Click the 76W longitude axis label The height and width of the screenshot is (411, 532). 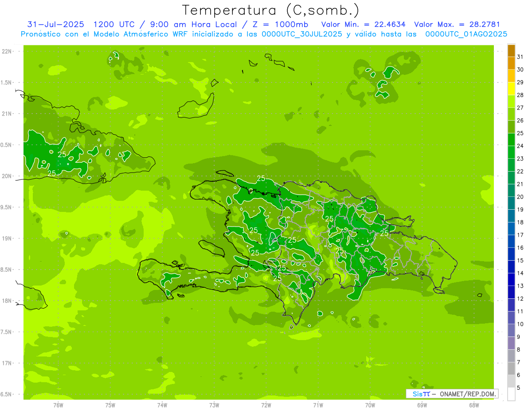pos(58,405)
